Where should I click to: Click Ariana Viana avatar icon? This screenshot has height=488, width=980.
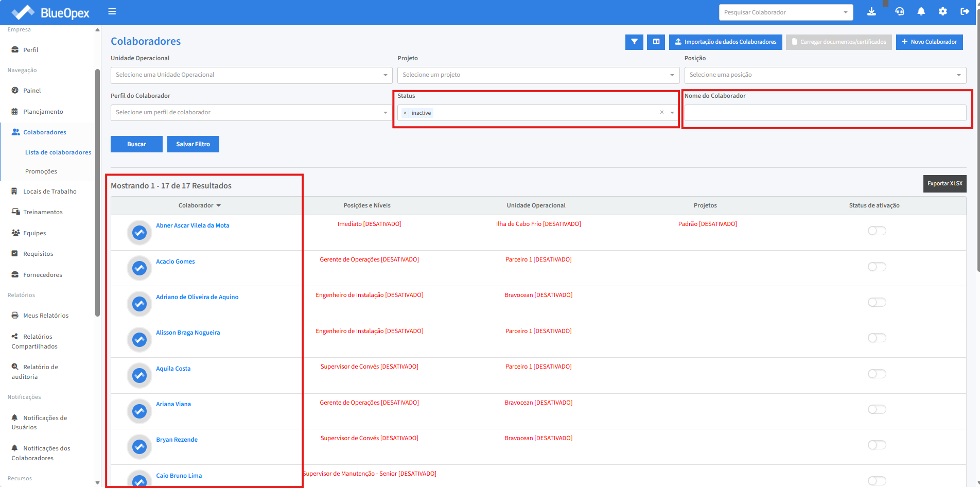[x=139, y=411]
